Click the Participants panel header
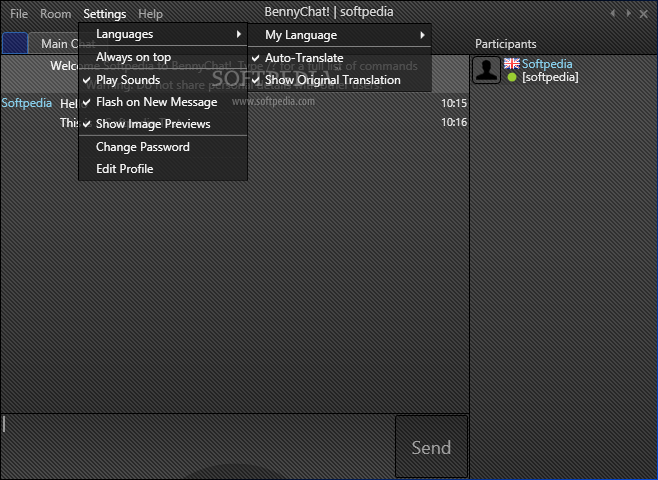 (x=505, y=44)
